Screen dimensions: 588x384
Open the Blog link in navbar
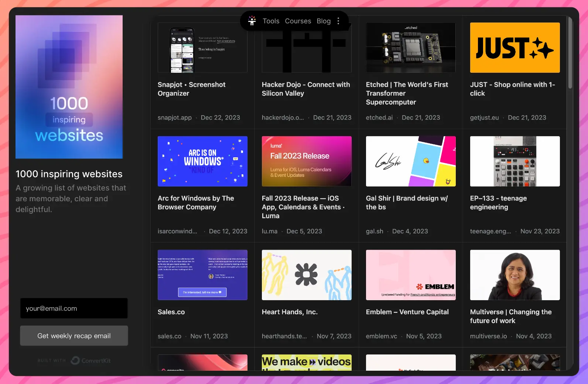(324, 21)
